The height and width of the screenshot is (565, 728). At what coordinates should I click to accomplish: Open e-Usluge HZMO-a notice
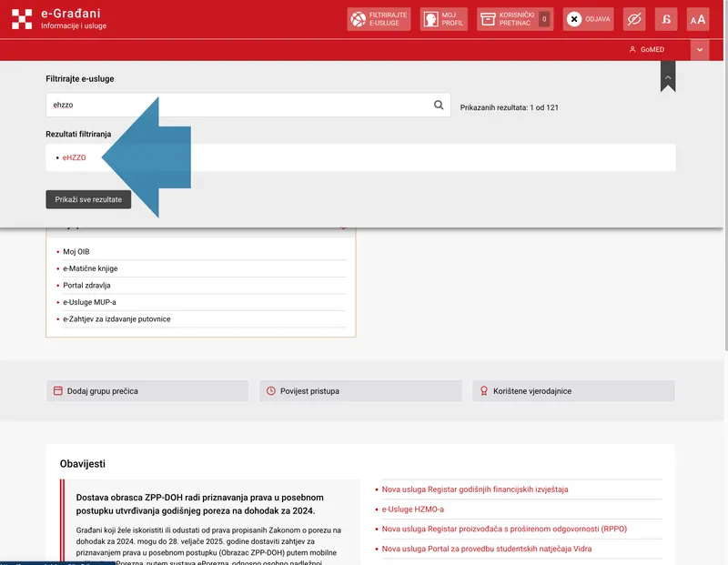coord(413,510)
